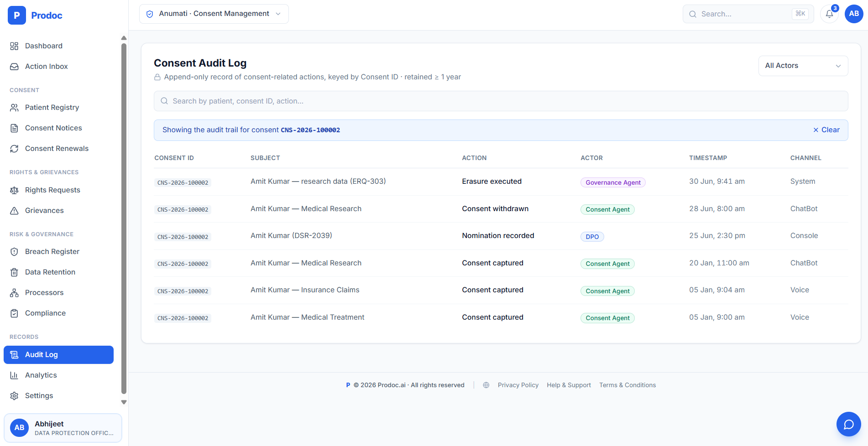Screen dimensions: 868x446
Task: Click the Nomination recorded action text
Action: tap(498, 236)
